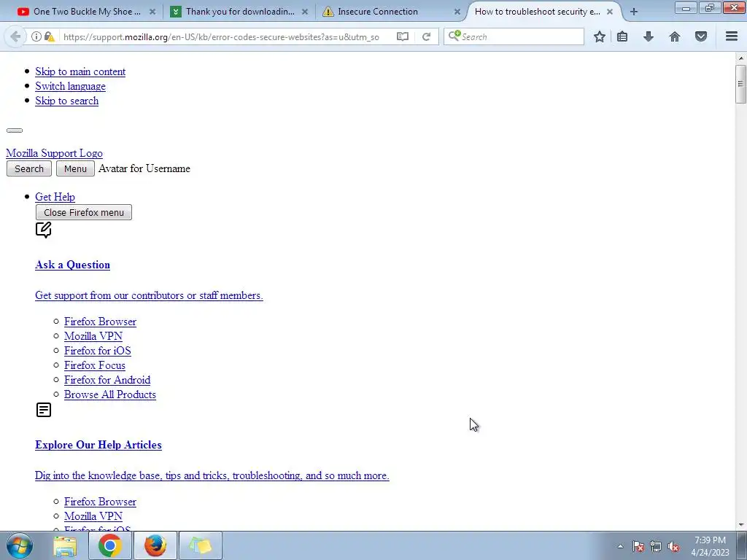The width and height of the screenshot is (747, 560).
Task: Open Firefox Browser under Help Articles
Action: pyautogui.click(x=100, y=502)
